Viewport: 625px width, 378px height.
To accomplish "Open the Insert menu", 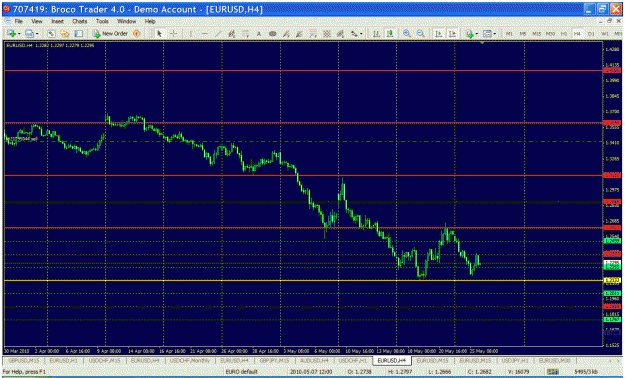I will [x=57, y=21].
